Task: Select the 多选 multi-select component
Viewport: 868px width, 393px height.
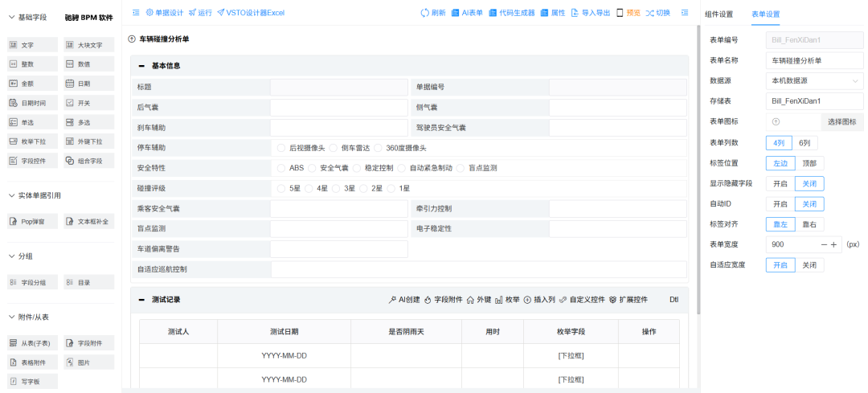Action: point(88,122)
